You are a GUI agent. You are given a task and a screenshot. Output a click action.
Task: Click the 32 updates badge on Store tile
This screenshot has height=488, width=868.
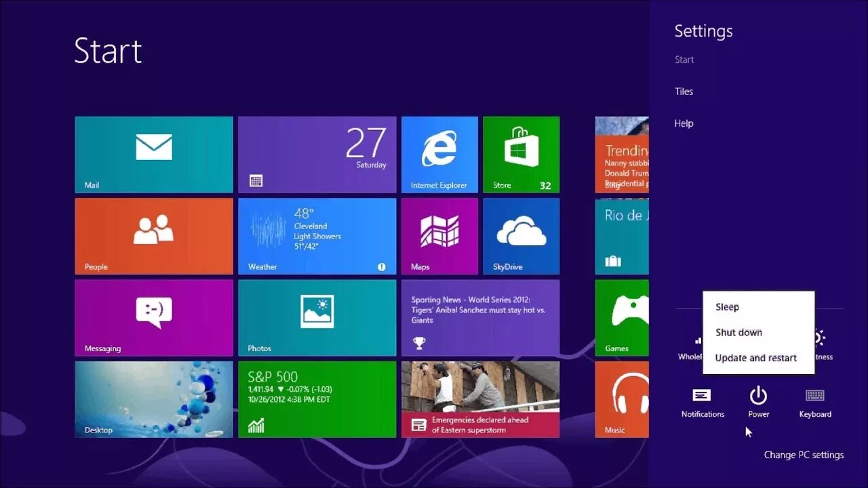click(545, 185)
